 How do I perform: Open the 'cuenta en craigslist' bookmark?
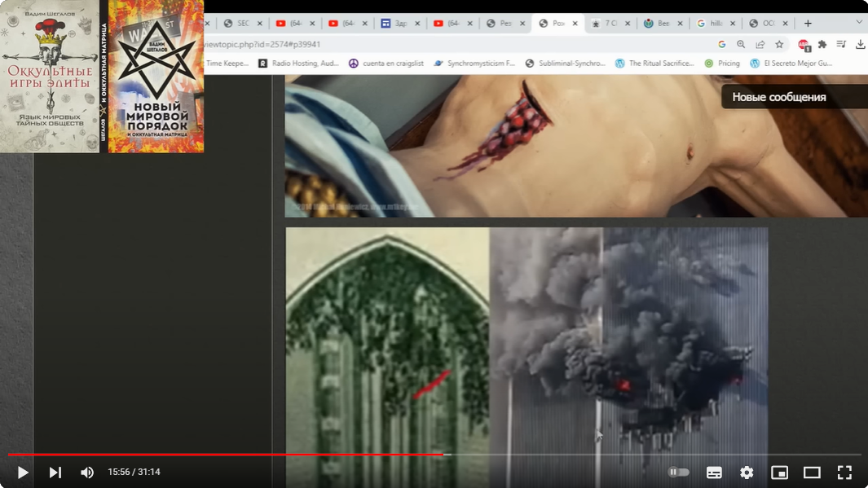[386, 64]
